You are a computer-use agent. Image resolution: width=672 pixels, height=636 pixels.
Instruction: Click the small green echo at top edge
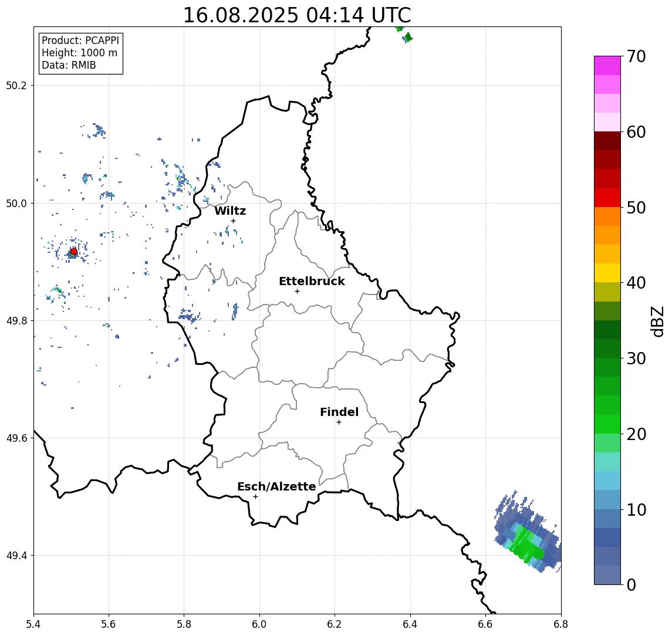pos(400,29)
